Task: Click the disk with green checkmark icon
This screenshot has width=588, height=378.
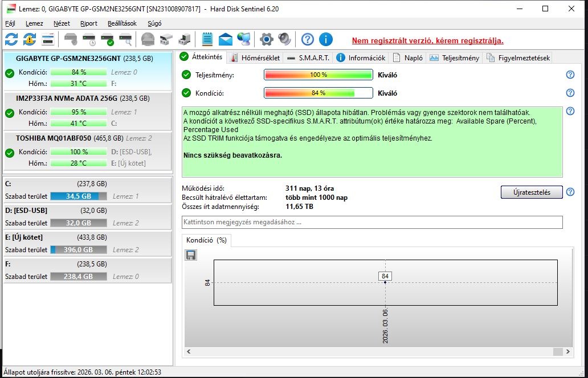Action: [107, 39]
